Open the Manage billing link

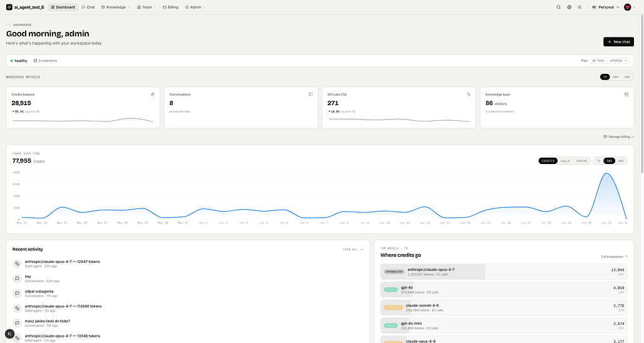[x=618, y=136]
